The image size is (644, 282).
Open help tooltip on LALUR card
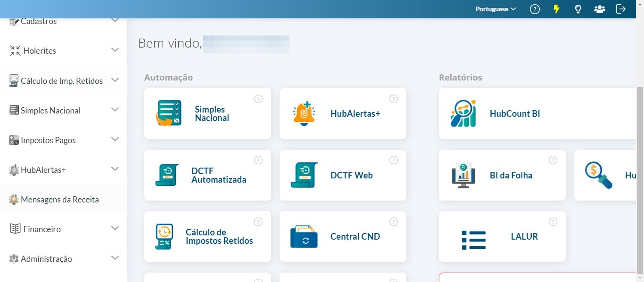pyautogui.click(x=553, y=222)
